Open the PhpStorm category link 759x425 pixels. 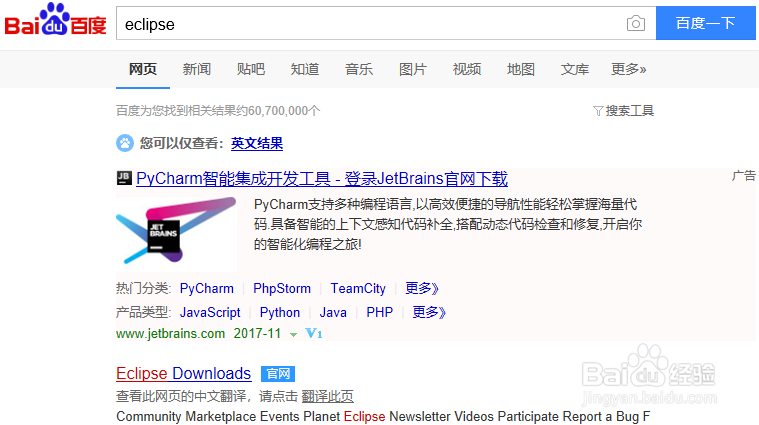(x=282, y=288)
